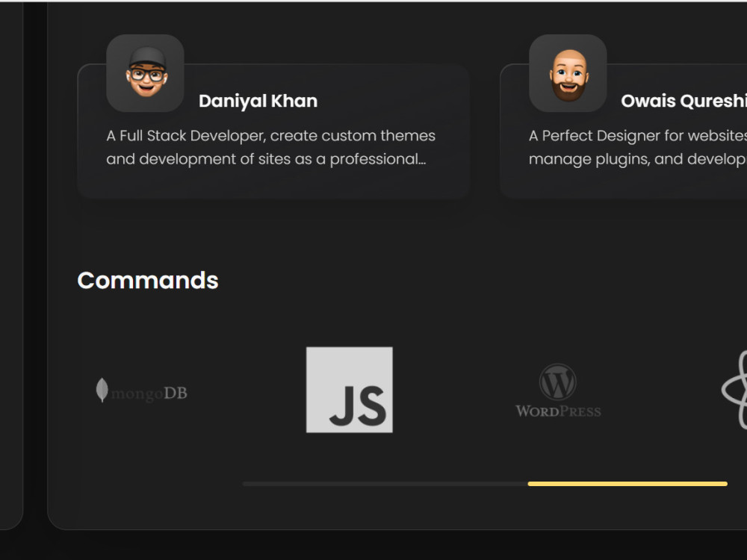Click the yellow horizontal scrollbar thumb
The image size is (747, 560).
pos(627,484)
